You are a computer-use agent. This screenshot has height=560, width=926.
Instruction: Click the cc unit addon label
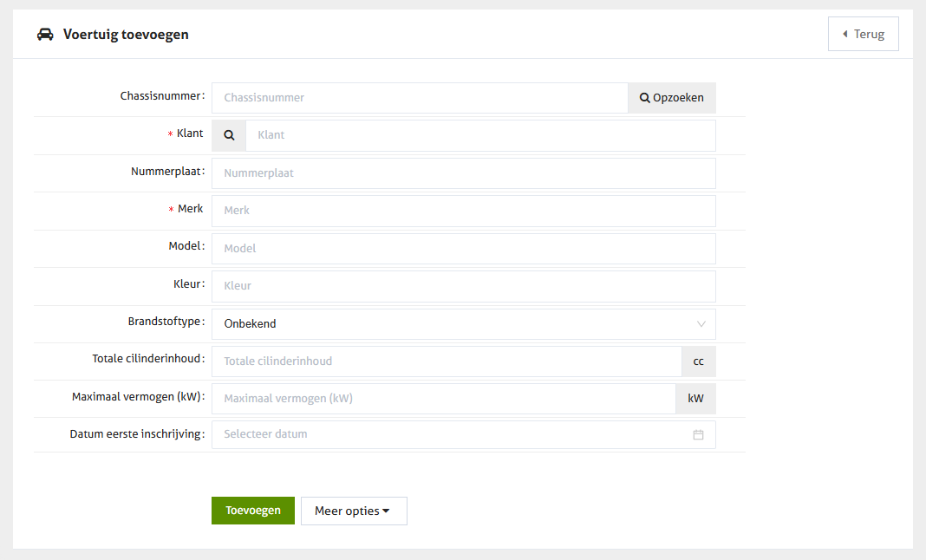[x=699, y=361]
